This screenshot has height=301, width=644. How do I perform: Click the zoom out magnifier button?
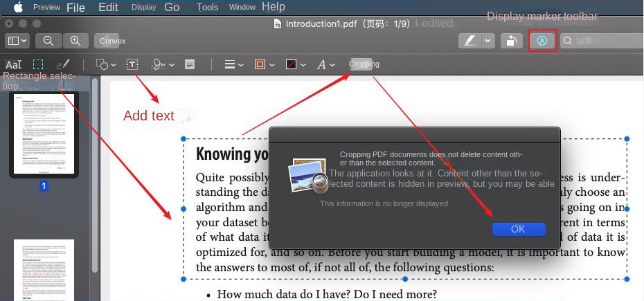pyautogui.click(x=48, y=41)
